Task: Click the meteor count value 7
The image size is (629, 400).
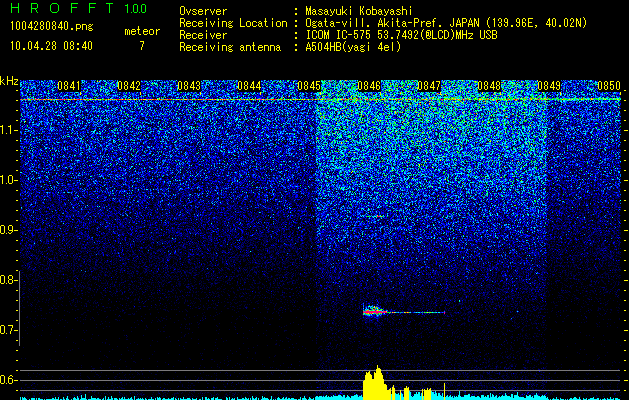Action: pos(142,46)
